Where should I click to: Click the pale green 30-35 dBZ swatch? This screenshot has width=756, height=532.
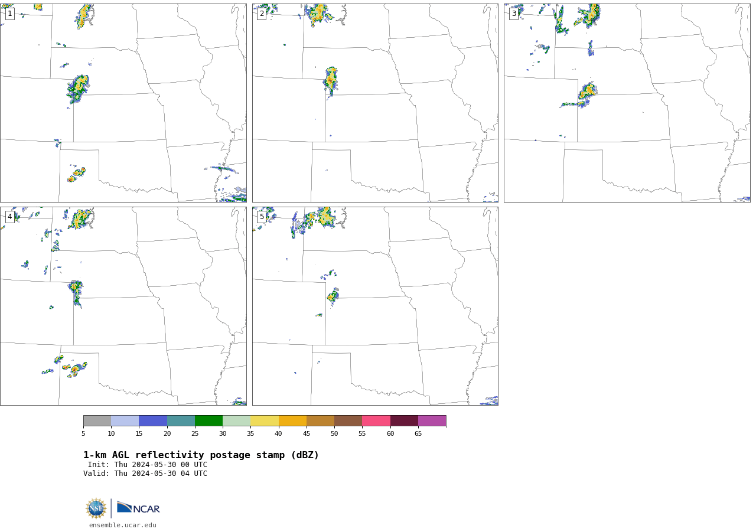pos(236,420)
